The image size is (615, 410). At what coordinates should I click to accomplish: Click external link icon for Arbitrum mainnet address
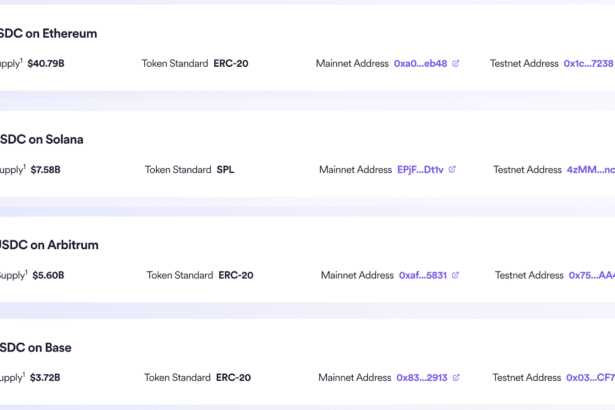(456, 275)
